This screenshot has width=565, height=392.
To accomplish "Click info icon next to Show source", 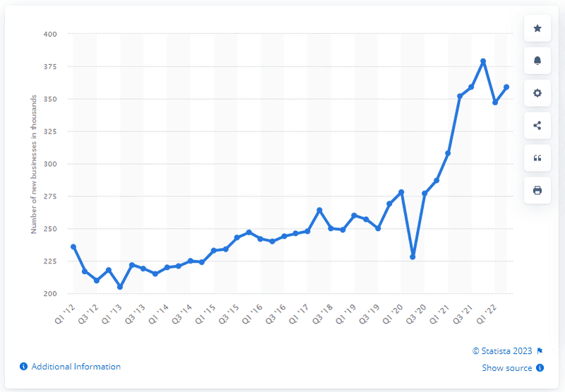I will 540,367.
